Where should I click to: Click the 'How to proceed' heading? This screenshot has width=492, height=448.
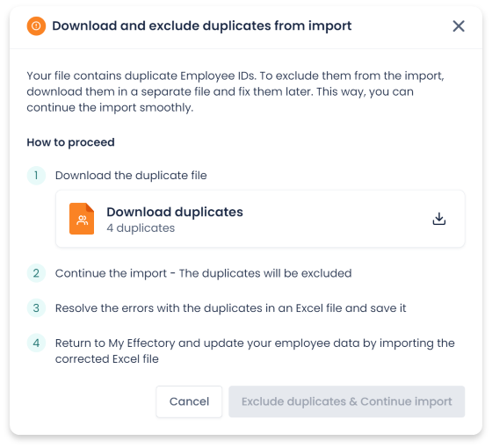[70, 142]
